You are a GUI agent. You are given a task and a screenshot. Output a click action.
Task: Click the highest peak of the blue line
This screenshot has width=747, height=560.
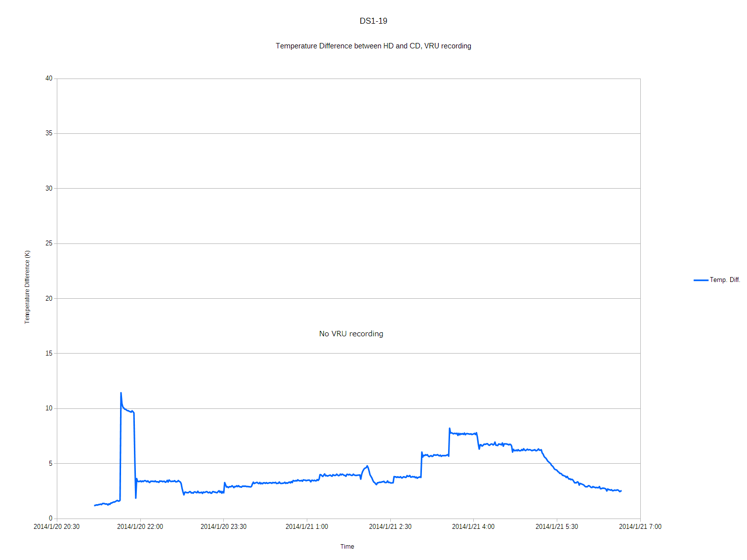coord(121,393)
